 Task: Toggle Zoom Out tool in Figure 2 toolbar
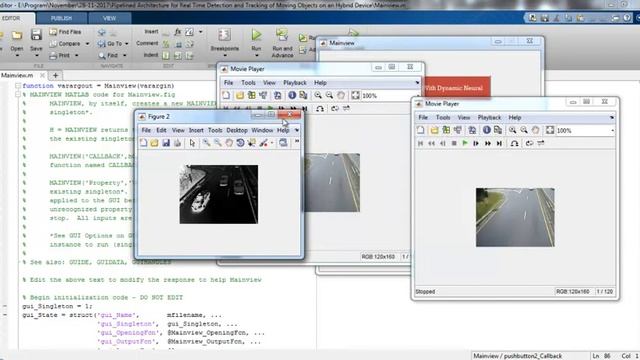[x=218, y=143]
